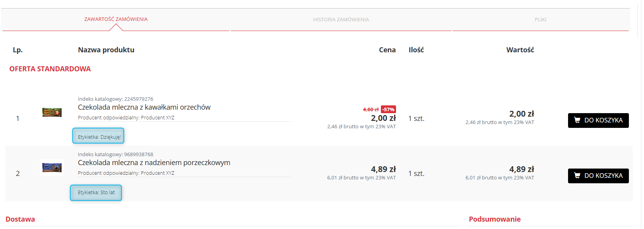Click the Nazwa produktu column header
Screen dimensions: 644x229
pos(106,50)
